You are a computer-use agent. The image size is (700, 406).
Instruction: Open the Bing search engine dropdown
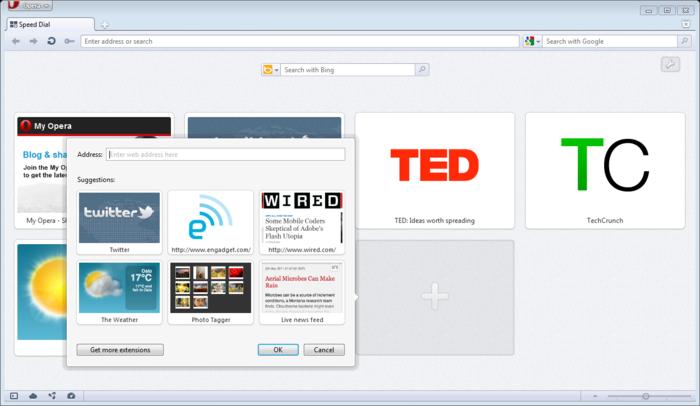pyautogui.click(x=271, y=70)
